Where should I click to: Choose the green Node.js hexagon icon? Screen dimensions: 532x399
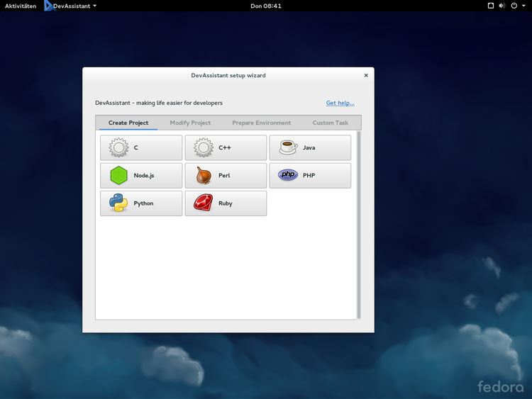click(118, 176)
